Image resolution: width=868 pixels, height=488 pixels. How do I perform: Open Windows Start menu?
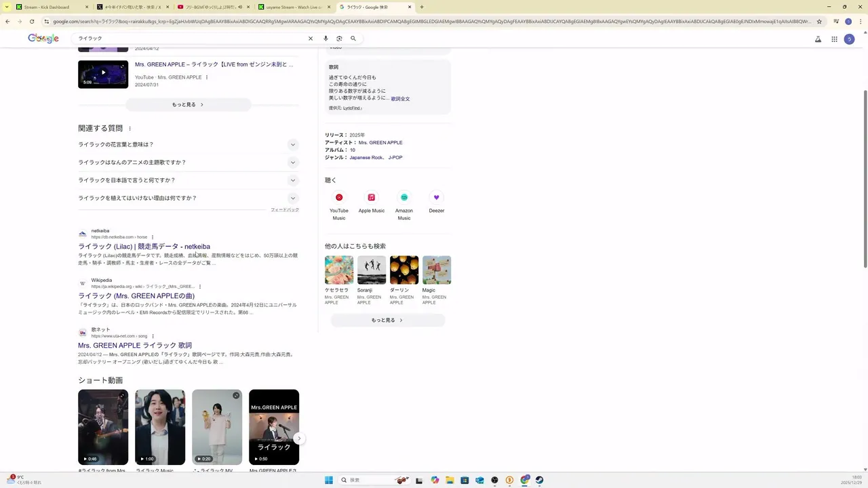click(329, 480)
